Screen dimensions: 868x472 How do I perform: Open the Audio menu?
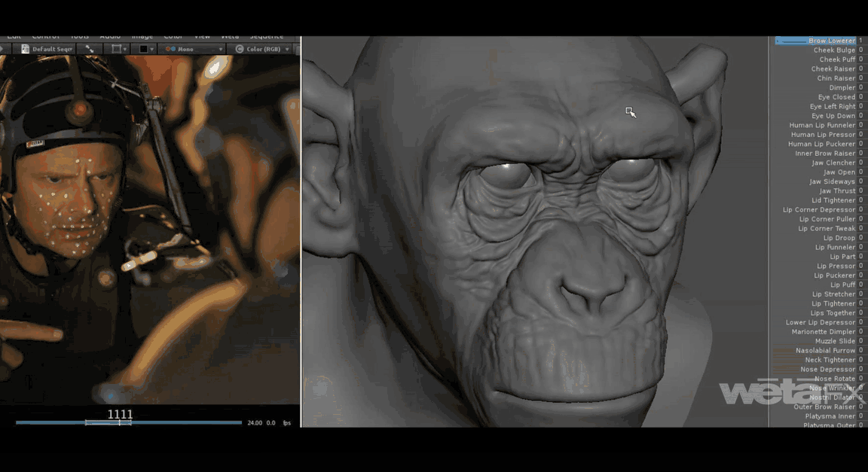(110, 37)
